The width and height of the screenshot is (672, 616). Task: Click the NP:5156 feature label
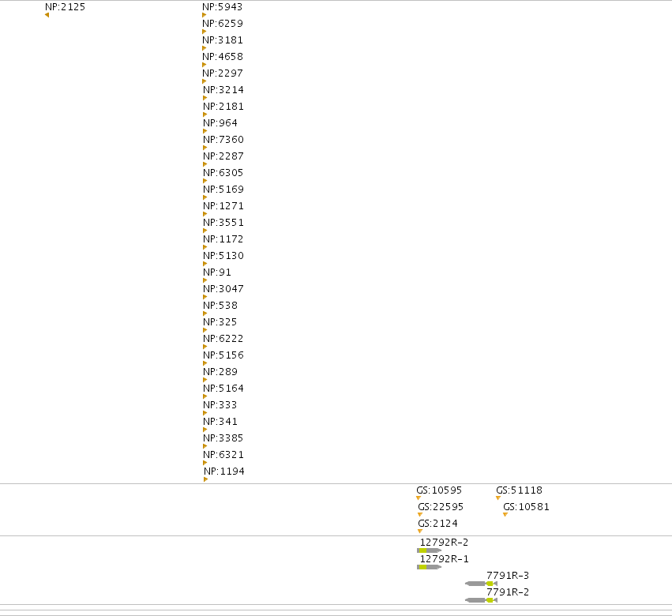223,355
